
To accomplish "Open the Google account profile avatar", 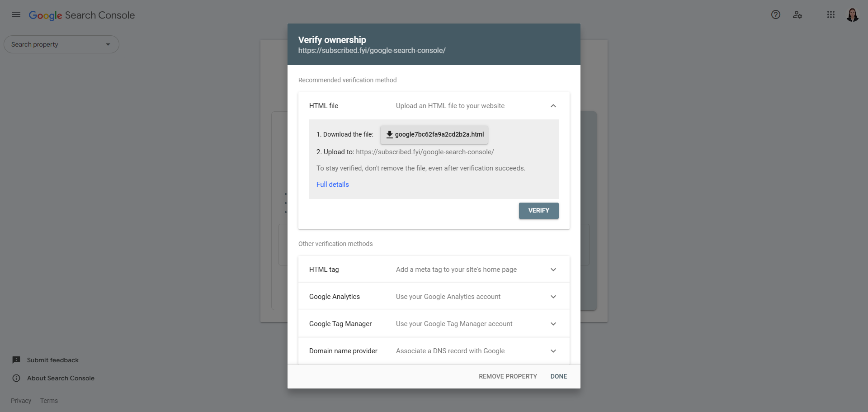I will pos(853,15).
